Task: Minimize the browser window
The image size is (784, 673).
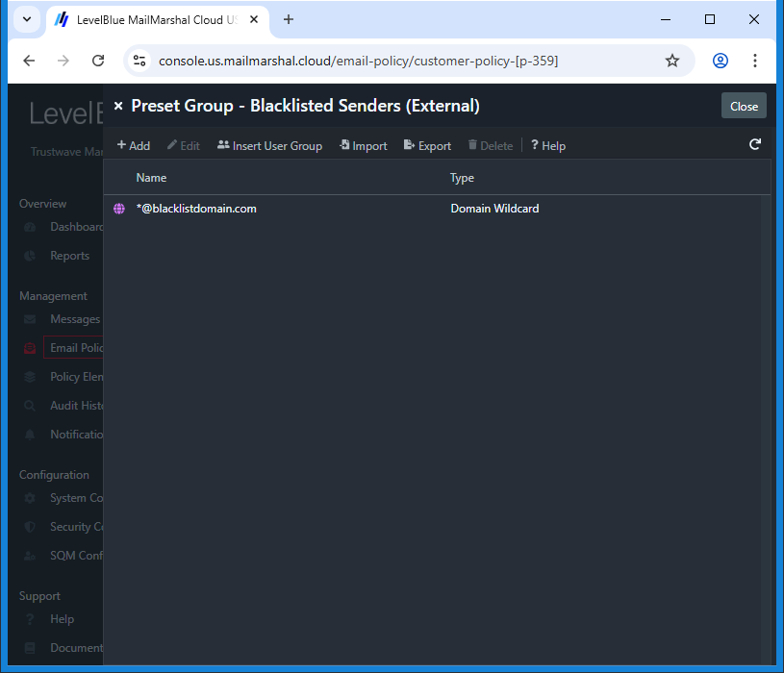Action: [x=666, y=19]
